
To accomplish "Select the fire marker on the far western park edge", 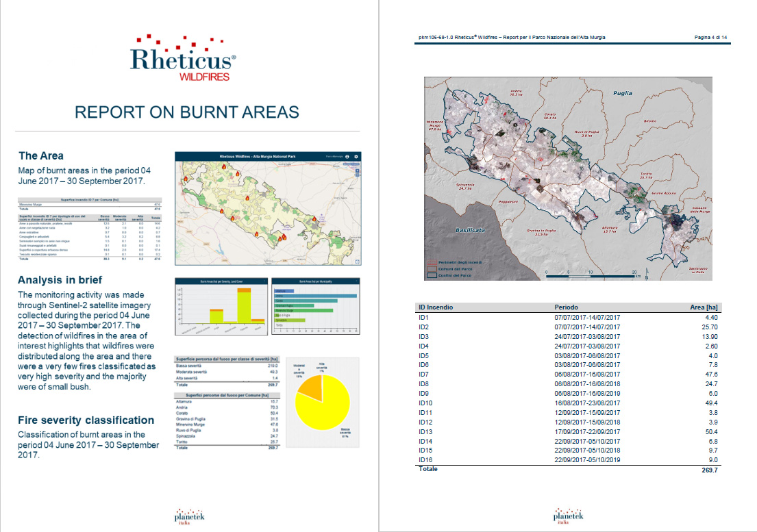I will pos(186,179).
